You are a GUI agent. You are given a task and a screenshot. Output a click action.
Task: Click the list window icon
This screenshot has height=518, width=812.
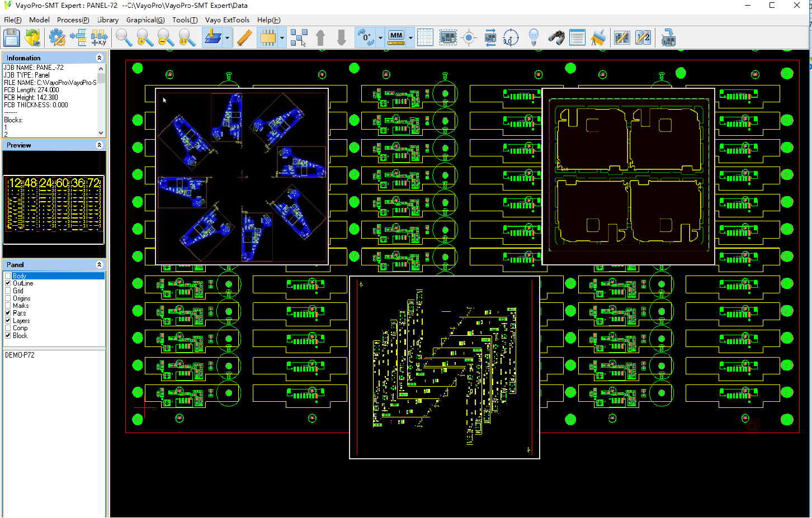577,38
